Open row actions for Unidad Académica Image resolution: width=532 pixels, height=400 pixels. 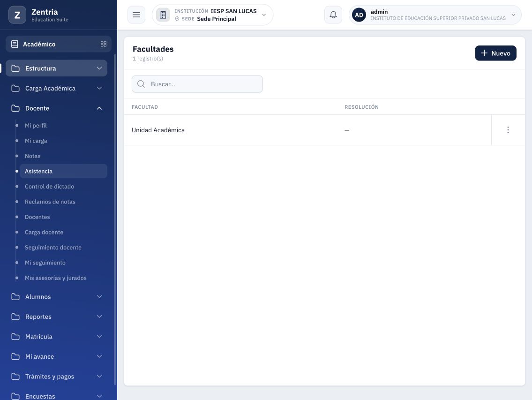tap(508, 130)
